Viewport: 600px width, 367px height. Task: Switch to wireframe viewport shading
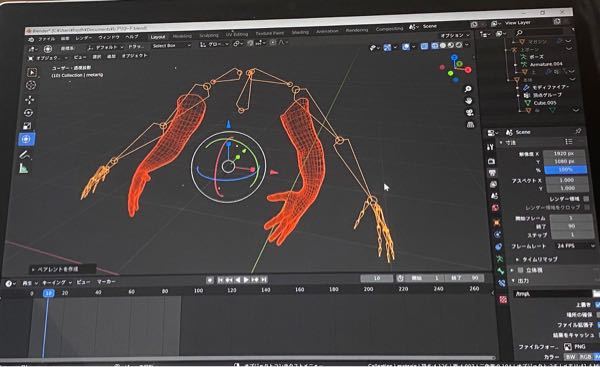tap(435, 46)
